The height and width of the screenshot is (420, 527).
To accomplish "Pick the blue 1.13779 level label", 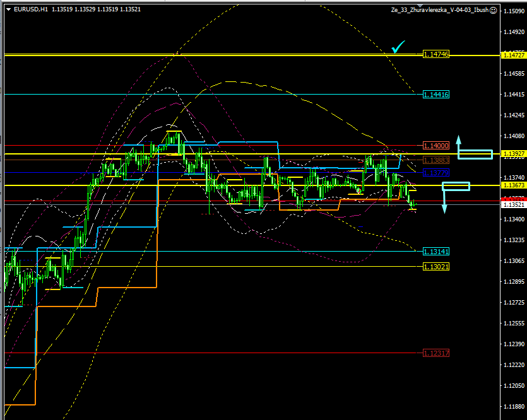I will click(436, 173).
